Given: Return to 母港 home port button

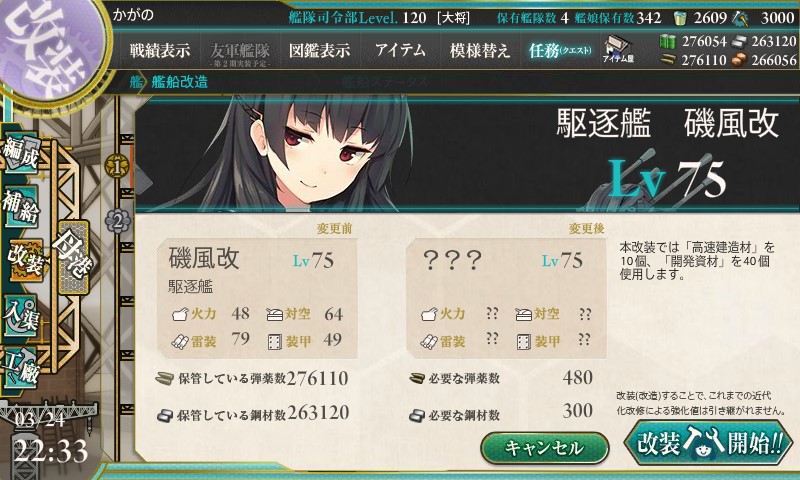Looking at the screenshot, I should click(74, 256).
